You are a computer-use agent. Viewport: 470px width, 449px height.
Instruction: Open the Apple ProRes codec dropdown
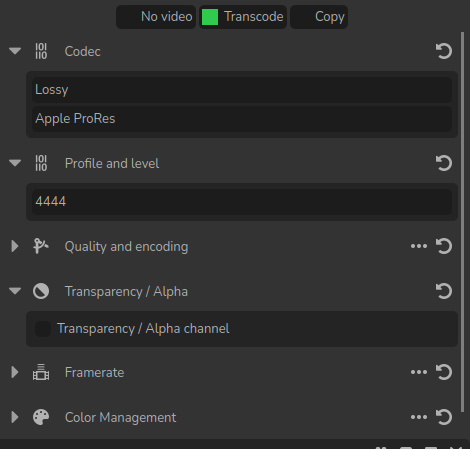tap(242, 119)
